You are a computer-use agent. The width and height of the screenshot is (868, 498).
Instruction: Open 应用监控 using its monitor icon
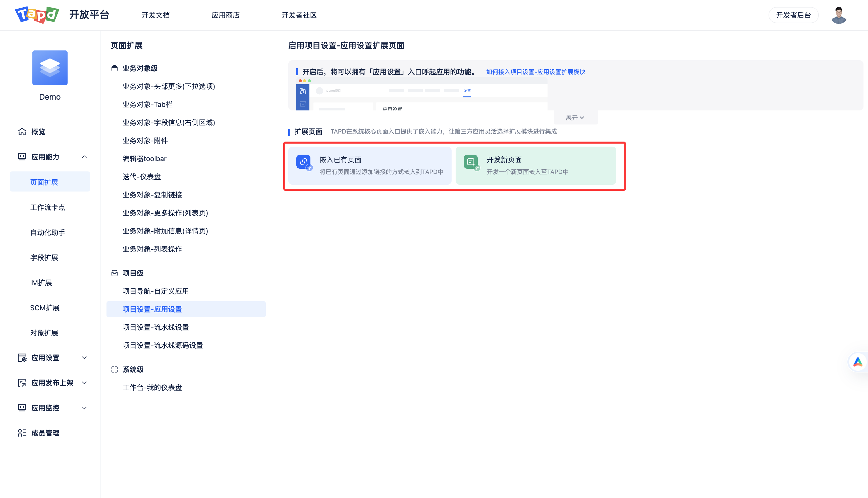[x=22, y=407]
